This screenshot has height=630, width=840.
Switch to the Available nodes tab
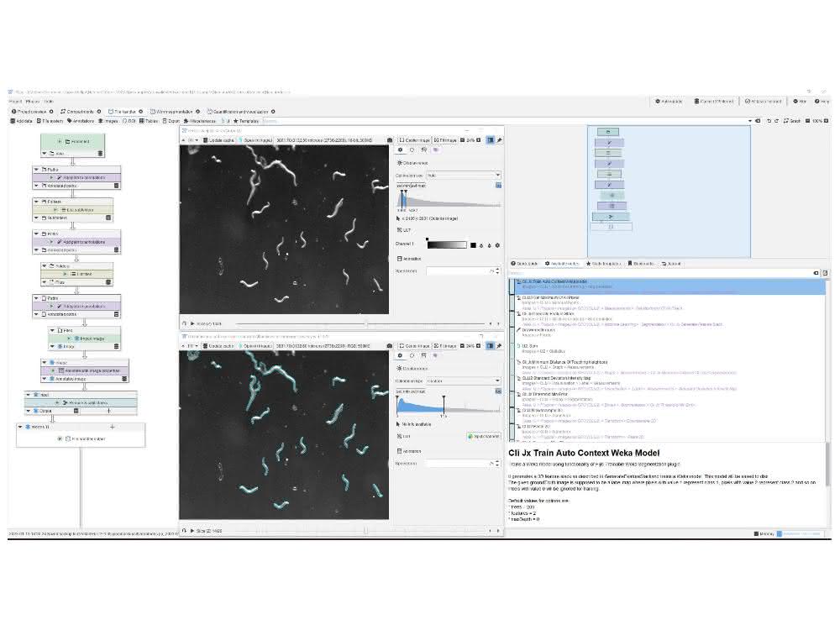point(562,264)
